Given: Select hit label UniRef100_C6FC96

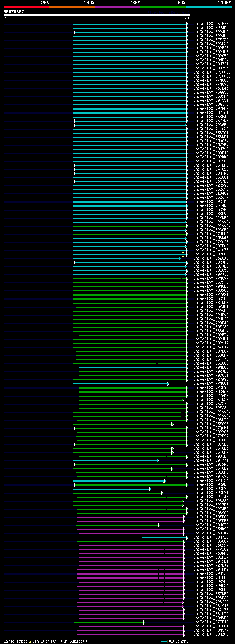Looking at the screenshot, I should click(211, 424).
